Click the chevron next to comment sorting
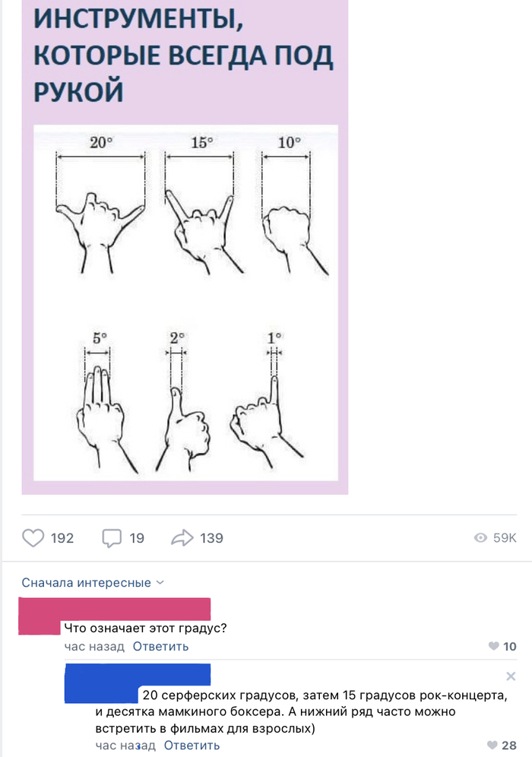The height and width of the screenshot is (757, 532). point(160,583)
